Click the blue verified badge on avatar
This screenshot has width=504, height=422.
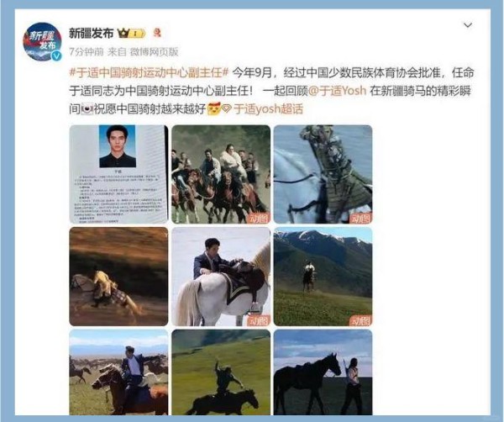pos(56,56)
